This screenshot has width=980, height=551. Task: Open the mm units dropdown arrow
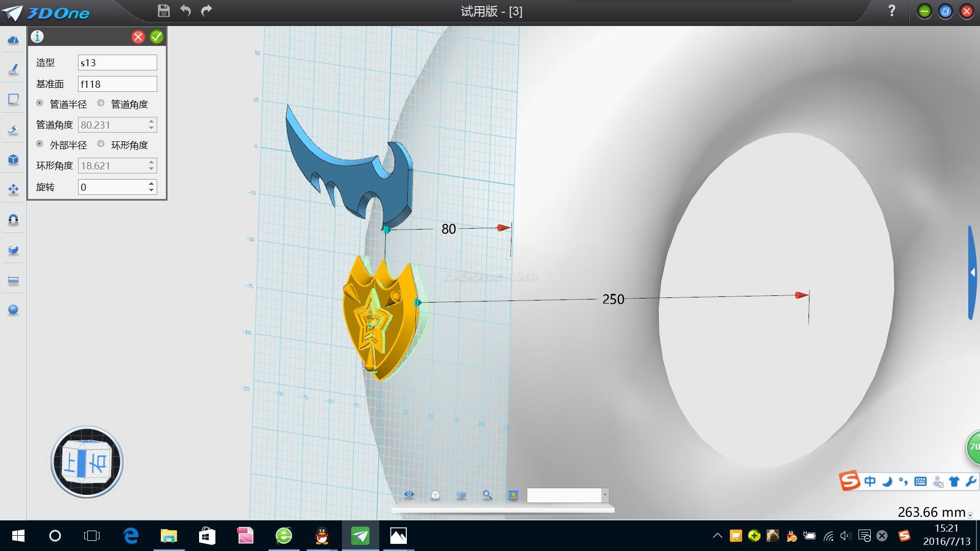click(970, 515)
